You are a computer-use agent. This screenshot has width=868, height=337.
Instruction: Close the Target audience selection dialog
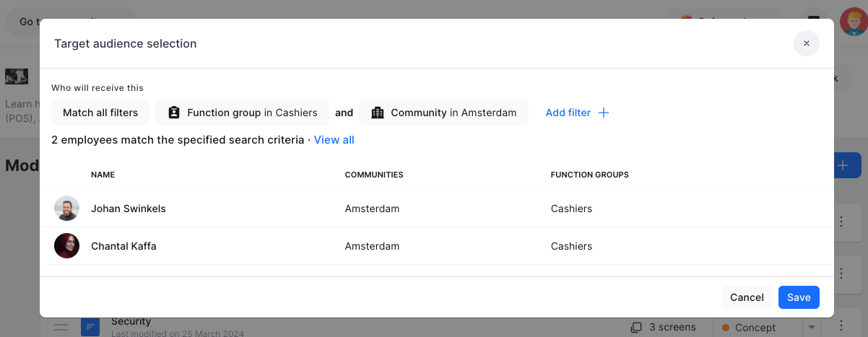806,43
